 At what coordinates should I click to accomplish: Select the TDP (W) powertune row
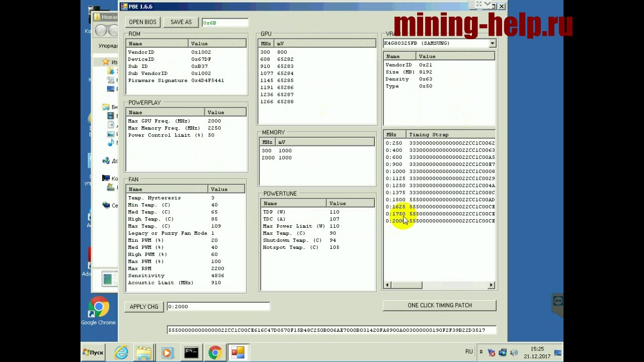pos(318,212)
